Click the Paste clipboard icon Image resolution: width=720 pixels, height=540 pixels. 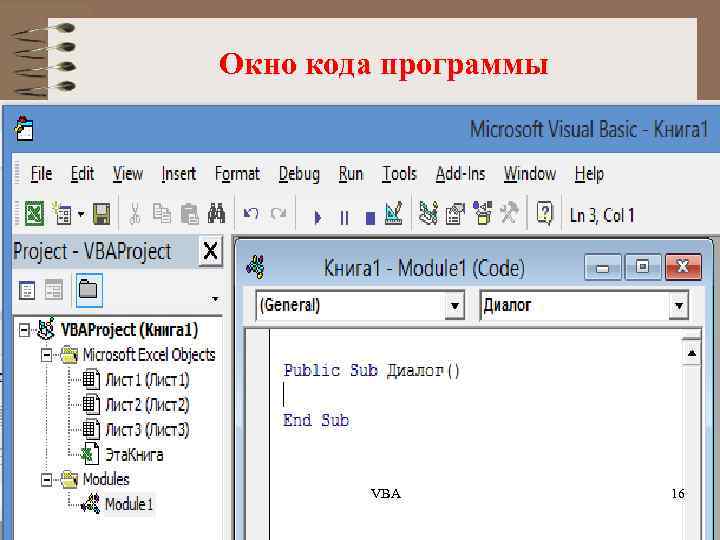click(189, 214)
